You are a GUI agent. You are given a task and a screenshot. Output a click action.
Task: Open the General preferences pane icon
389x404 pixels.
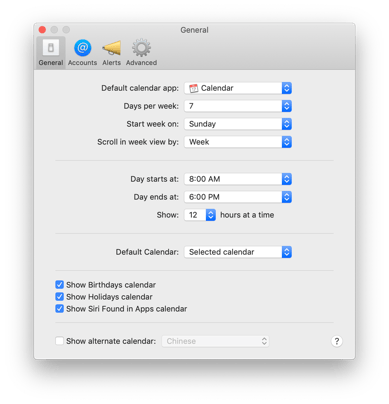pos(51,52)
